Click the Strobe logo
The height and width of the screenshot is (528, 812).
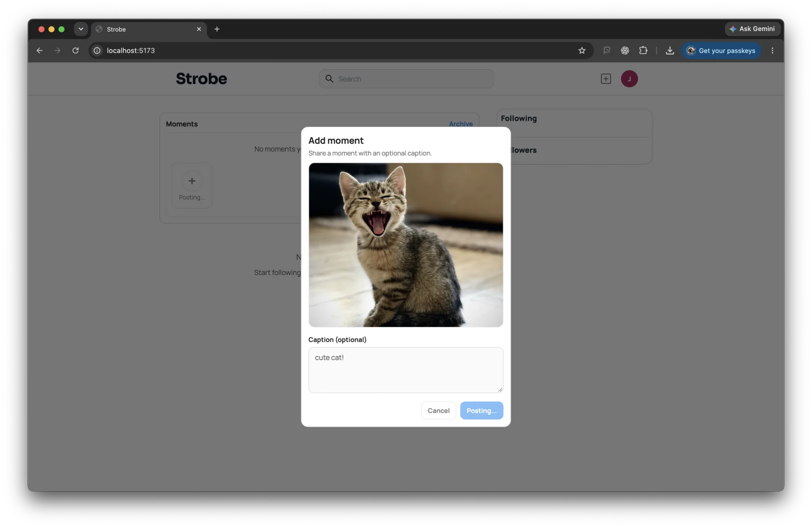[x=201, y=79]
